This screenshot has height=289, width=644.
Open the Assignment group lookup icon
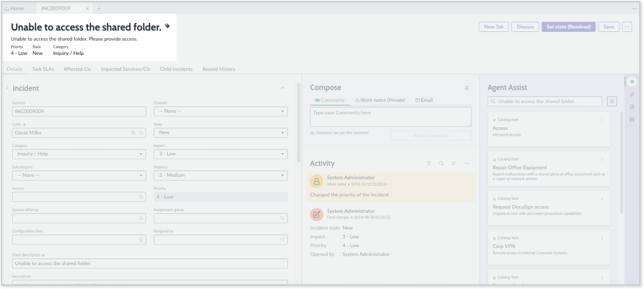coord(283,218)
